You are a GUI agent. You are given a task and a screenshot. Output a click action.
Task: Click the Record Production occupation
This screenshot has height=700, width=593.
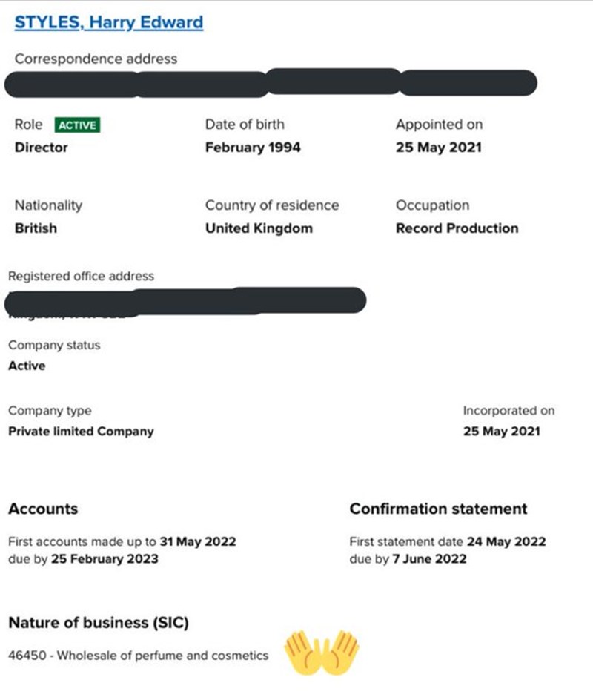457,228
